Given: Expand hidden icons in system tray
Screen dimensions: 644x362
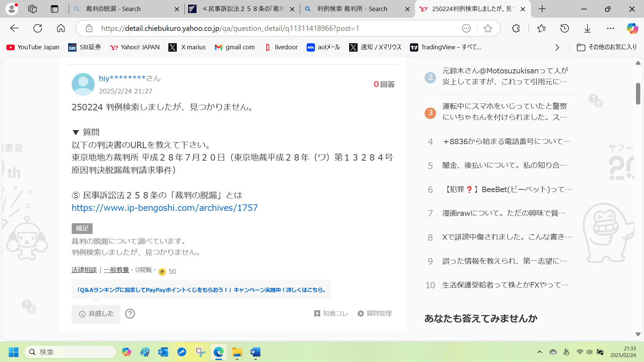Looking at the screenshot, I should pyautogui.click(x=539, y=352).
